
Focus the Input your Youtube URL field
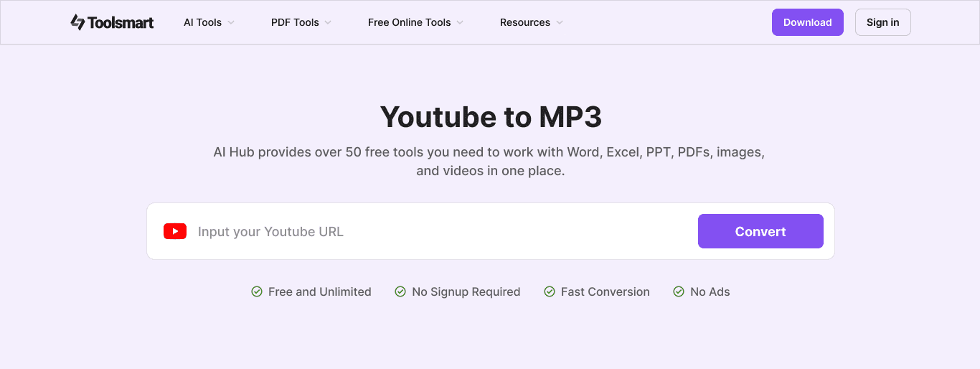(438, 231)
